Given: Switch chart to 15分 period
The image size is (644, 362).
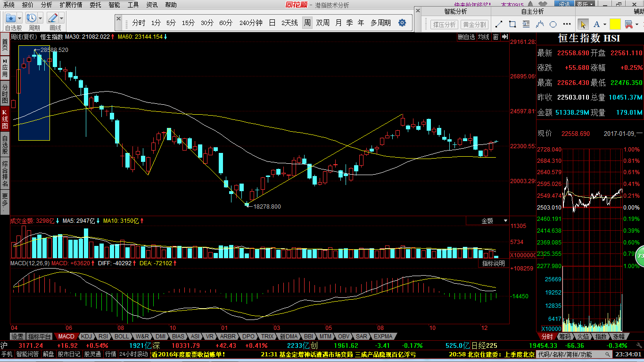Looking at the screenshot, I should pyautogui.click(x=188, y=23).
